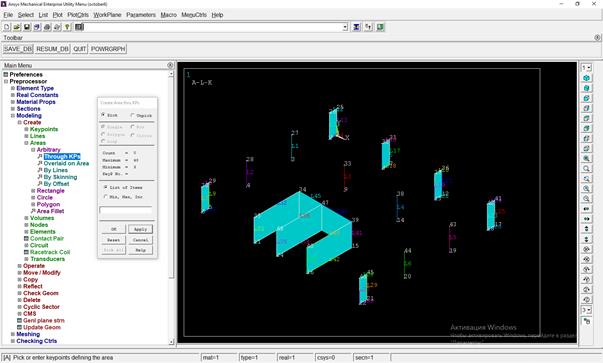Select the Min, Max, Inc option

[106, 196]
